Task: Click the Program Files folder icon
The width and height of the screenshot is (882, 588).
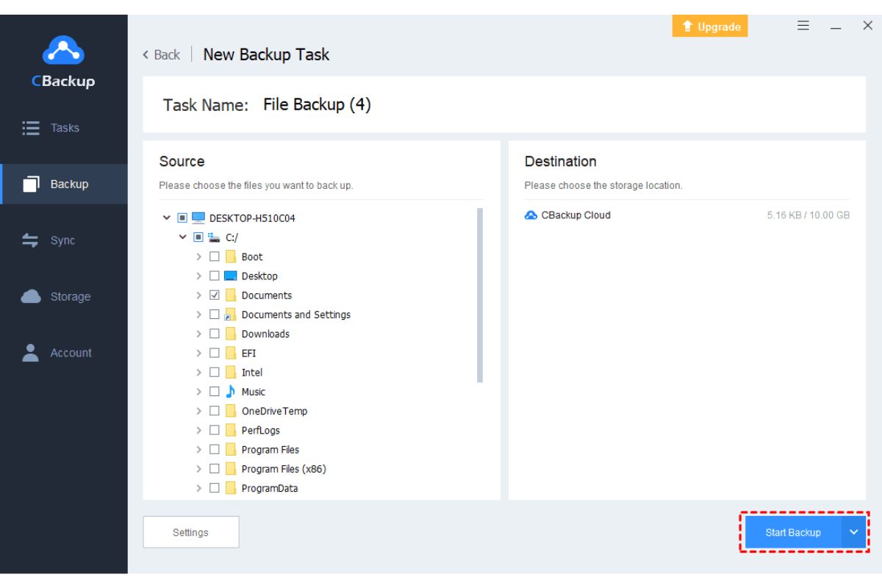Action: pos(231,449)
